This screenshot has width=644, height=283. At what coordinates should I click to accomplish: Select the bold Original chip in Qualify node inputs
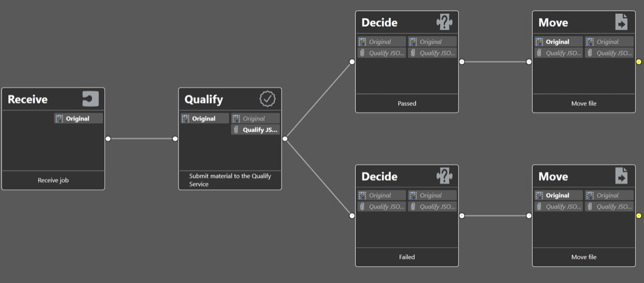(205, 118)
